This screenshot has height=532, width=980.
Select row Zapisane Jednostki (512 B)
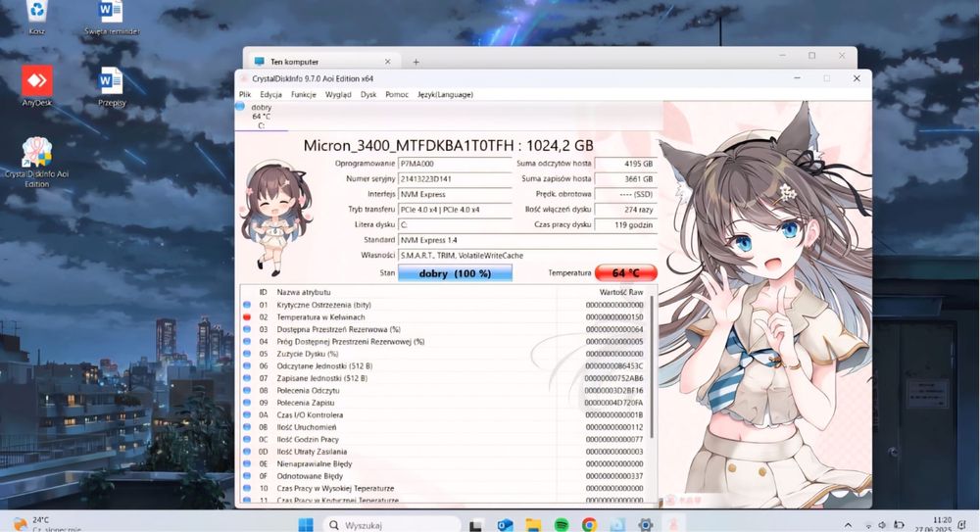tap(444, 378)
